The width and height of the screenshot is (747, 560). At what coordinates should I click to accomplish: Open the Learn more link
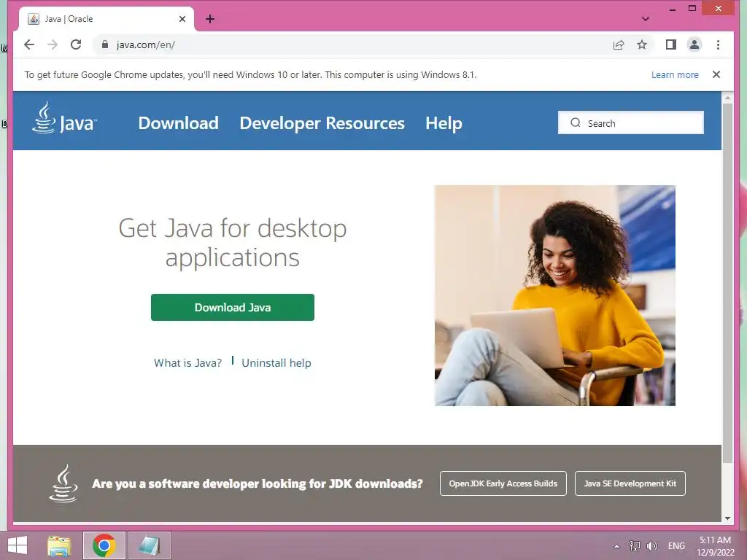pyautogui.click(x=675, y=75)
